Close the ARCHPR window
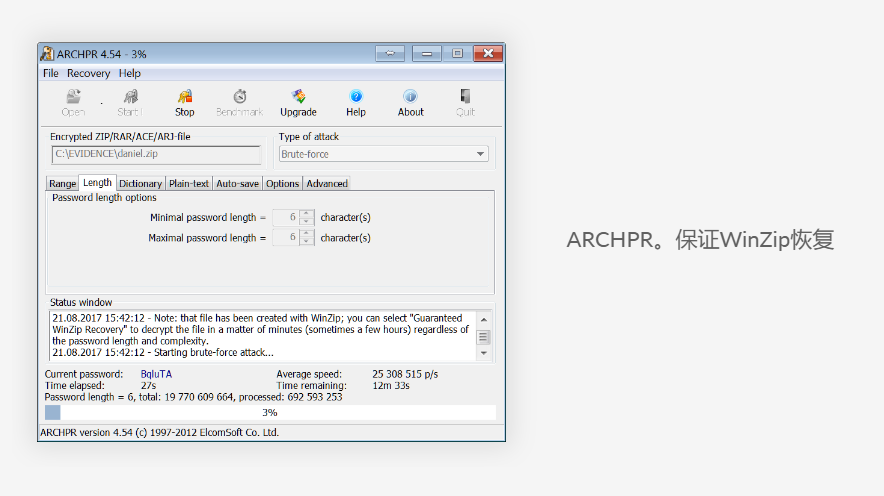 pyautogui.click(x=488, y=53)
